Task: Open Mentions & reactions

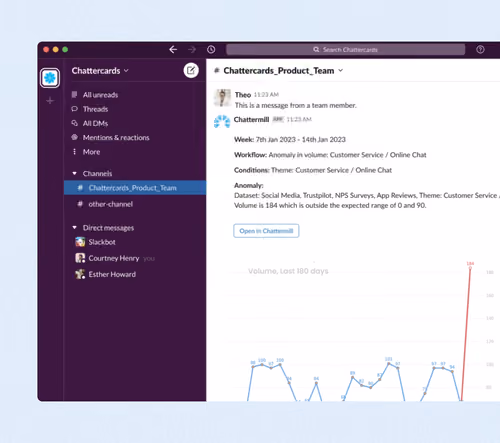Action: tap(116, 138)
